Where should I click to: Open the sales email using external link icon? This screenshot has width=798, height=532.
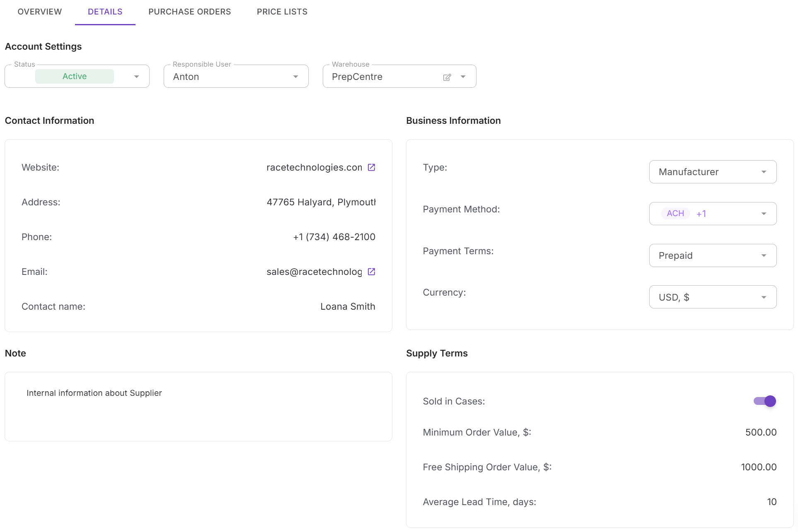[x=371, y=272]
